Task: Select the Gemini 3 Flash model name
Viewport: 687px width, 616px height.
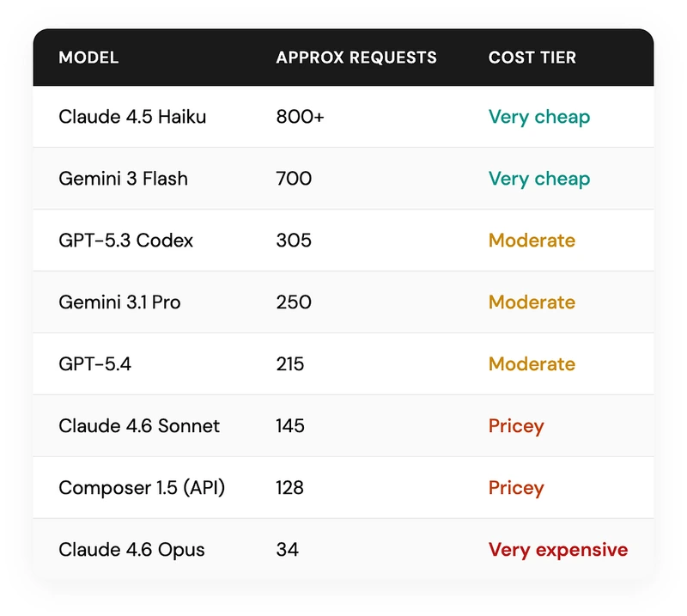Action: point(123,179)
